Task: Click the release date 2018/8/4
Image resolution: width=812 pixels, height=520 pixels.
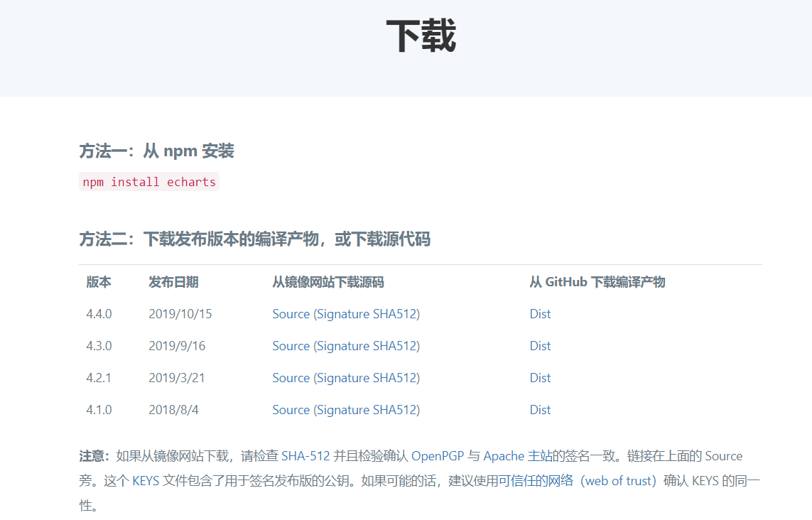Action: [x=173, y=410]
